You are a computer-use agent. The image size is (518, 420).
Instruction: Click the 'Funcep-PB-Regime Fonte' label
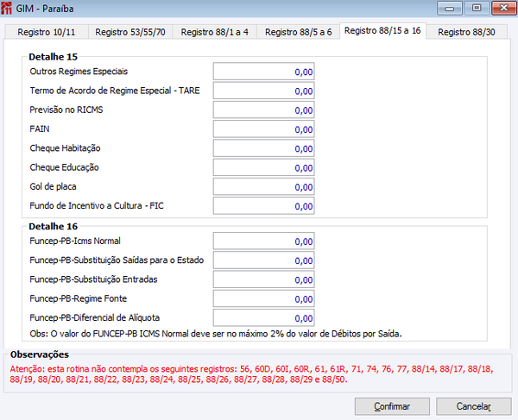tap(79, 298)
